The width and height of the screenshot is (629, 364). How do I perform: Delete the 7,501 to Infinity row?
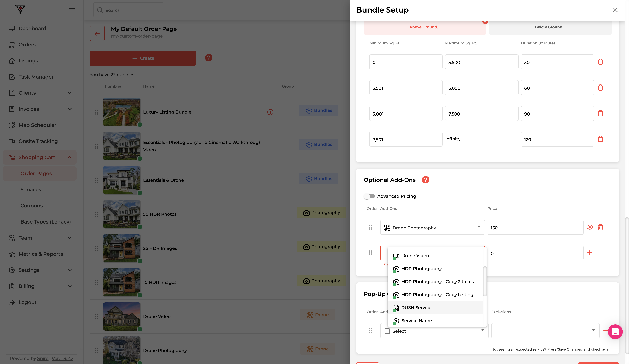click(x=600, y=139)
